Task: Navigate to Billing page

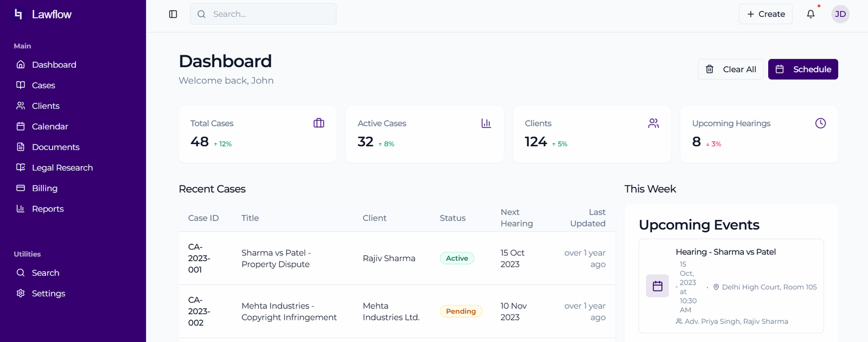Action: pos(44,188)
